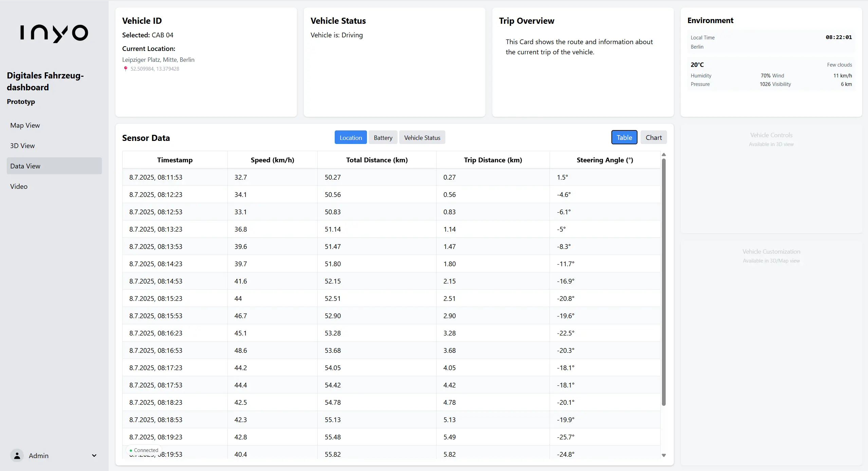Image resolution: width=868 pixels, height=471 pixels.
Task: Toggle the Table display mode
Action: [x=624, y=138]
